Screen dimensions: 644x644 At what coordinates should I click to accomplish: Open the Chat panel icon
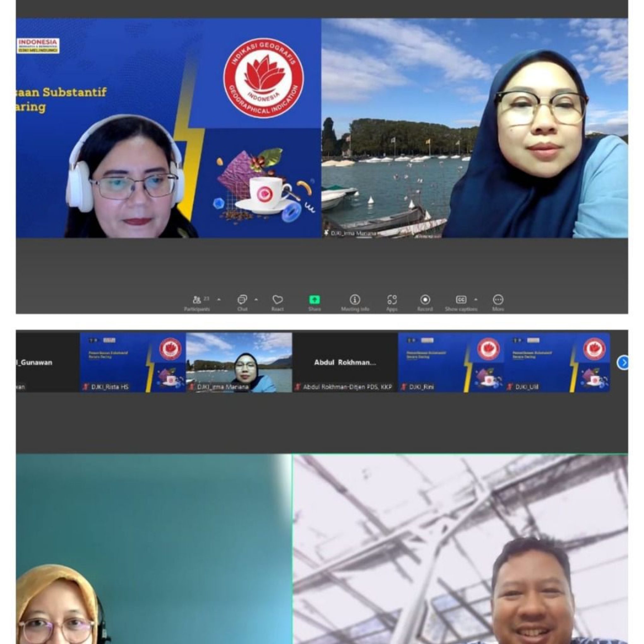(242, 299)
